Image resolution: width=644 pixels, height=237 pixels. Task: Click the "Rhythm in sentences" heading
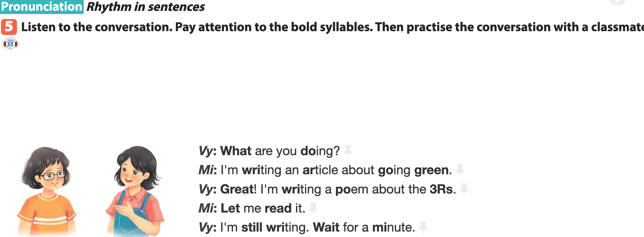(x=146, y=7)
